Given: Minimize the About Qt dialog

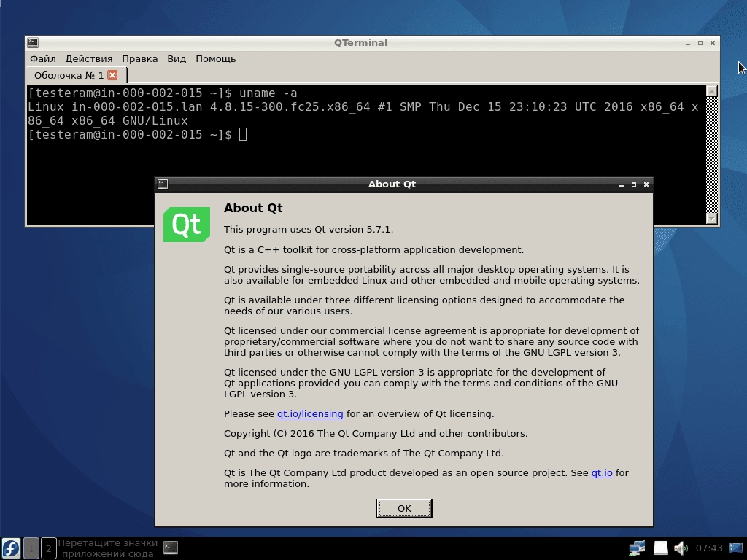Looking at the screenshot, I should click(x=622, y=184).
